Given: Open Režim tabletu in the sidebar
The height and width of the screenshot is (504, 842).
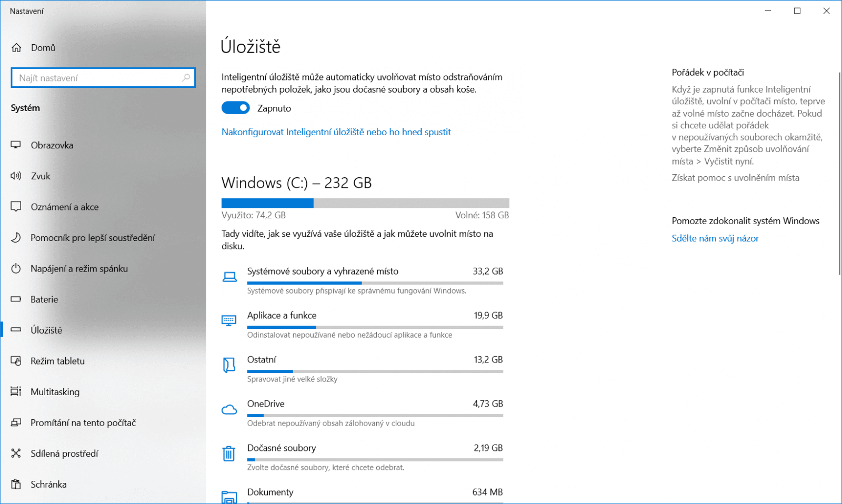Looking at the screenshot, I should [57, 361].
